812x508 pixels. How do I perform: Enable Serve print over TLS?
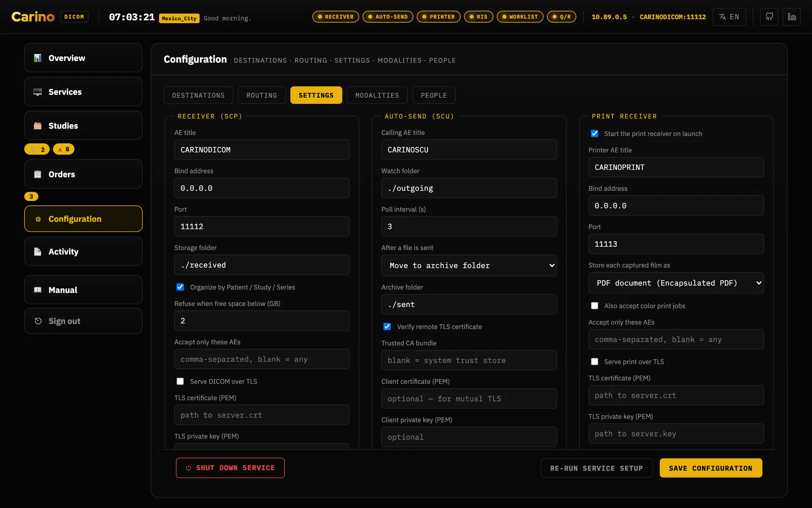pos(595,362)
